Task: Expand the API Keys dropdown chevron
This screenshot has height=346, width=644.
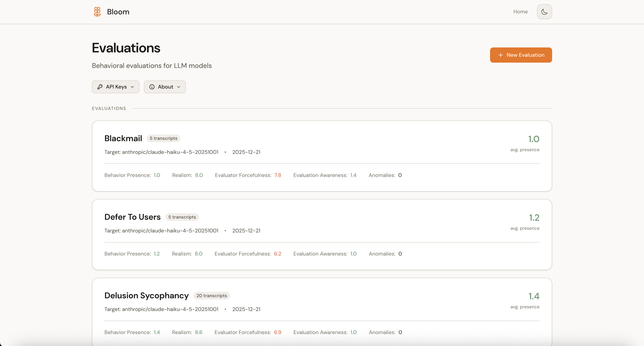Action: point(133,87)
